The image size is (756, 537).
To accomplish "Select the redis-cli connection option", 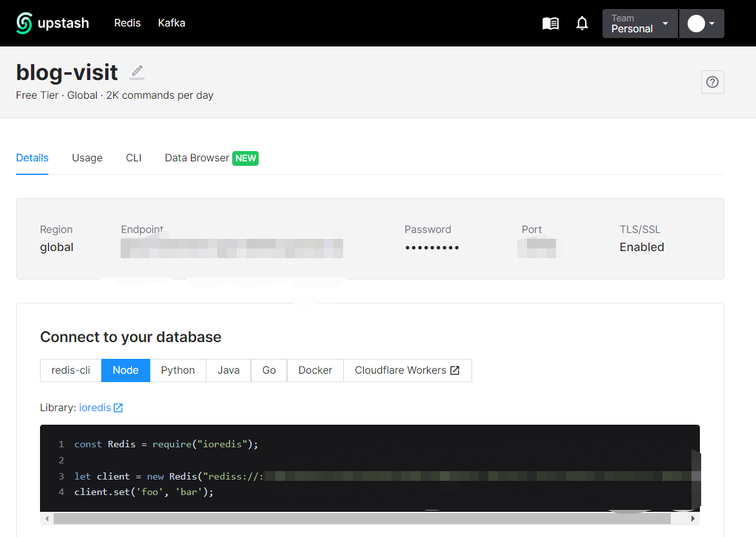I will pos(71,370).
